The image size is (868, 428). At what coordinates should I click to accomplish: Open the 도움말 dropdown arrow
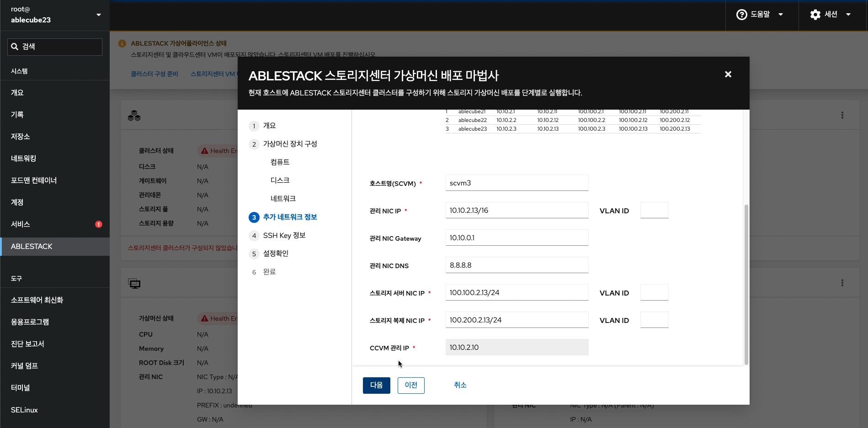coord(782,14)
